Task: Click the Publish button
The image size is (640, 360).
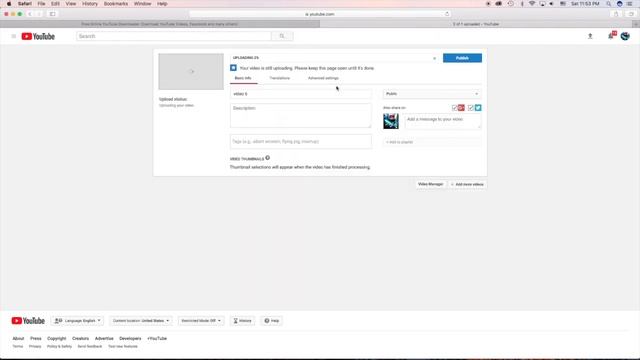Action: (462, 58)
